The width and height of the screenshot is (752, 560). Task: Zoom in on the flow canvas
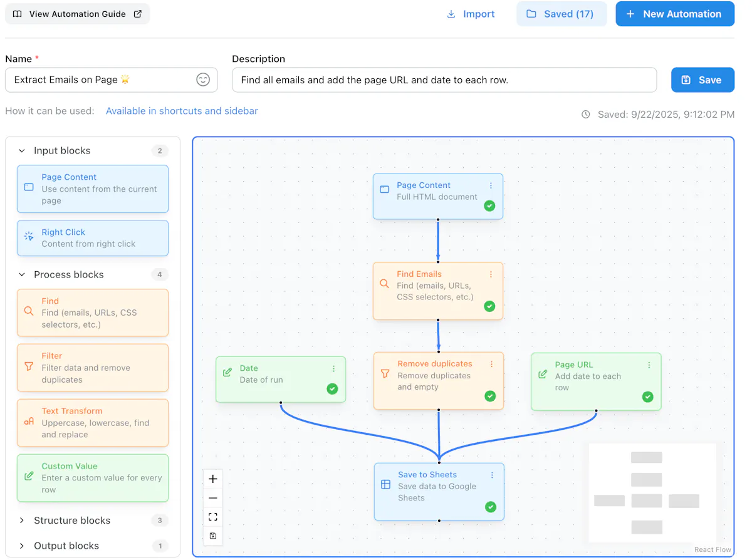(x=213, y=479)
